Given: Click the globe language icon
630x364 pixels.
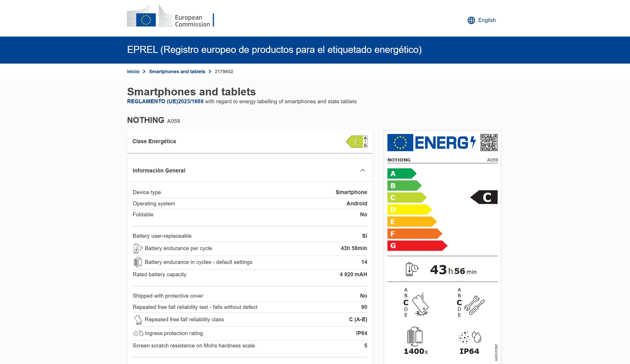Looking at the screenshot, I should point(471,20).
